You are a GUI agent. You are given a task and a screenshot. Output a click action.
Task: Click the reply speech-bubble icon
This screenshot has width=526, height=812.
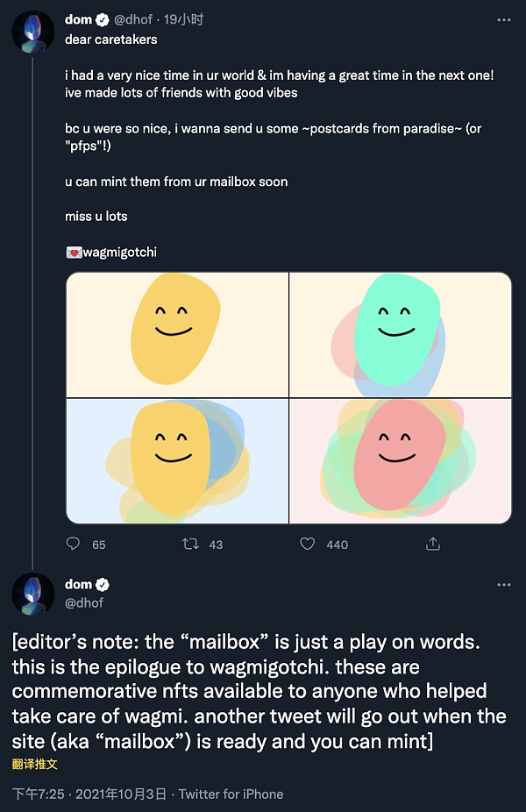[73, 543]
